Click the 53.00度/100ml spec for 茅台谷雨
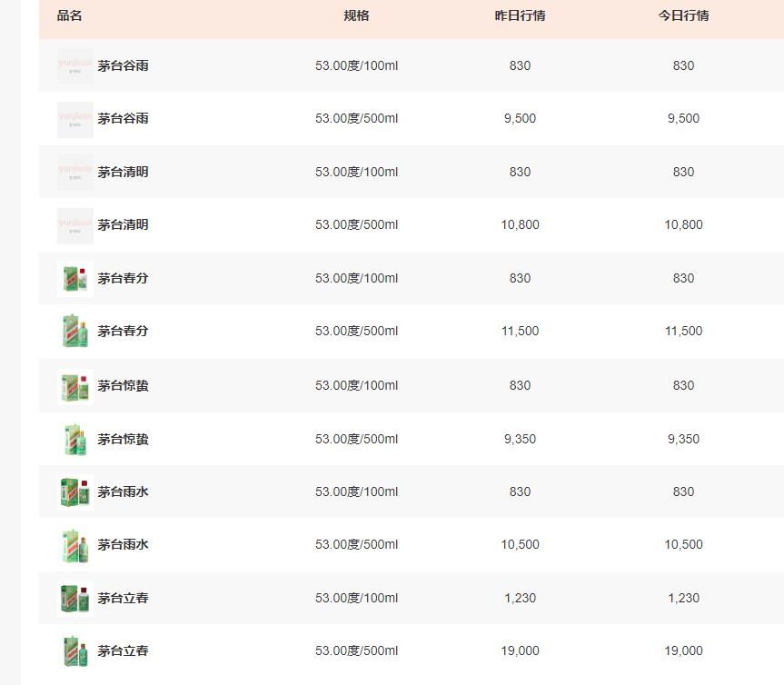Viewport: 784px width, 685px height. 356,66
